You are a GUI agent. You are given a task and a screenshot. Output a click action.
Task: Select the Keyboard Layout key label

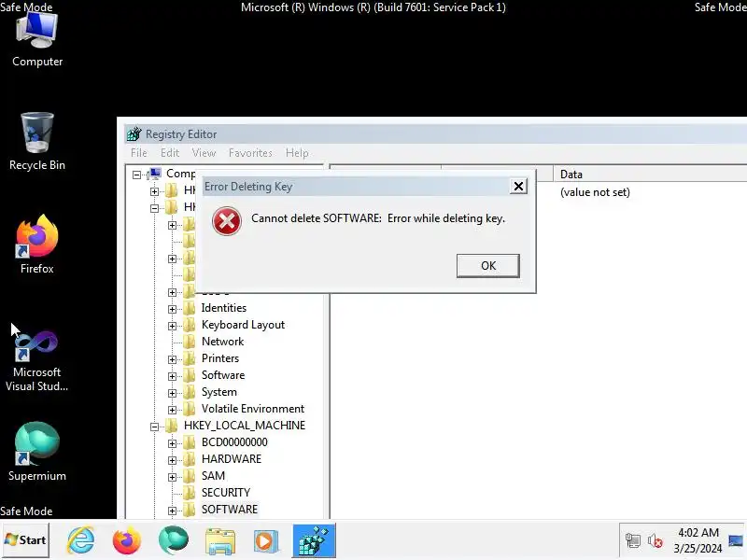243,325
